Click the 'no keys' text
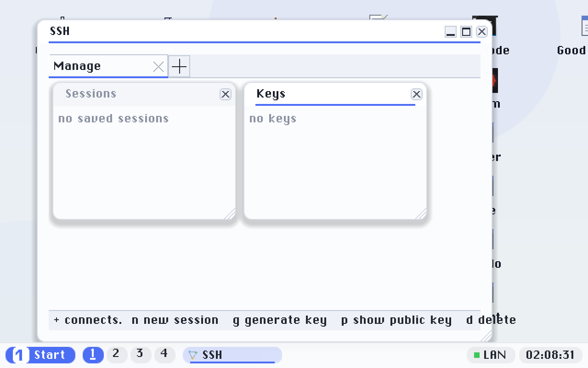588x368 pixels. (x=273, y=119)
